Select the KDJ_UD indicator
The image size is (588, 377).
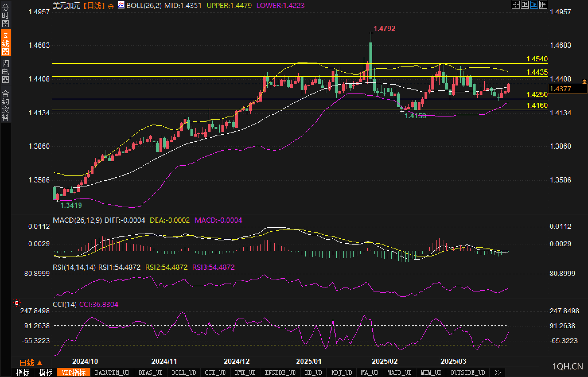(341, 373)
